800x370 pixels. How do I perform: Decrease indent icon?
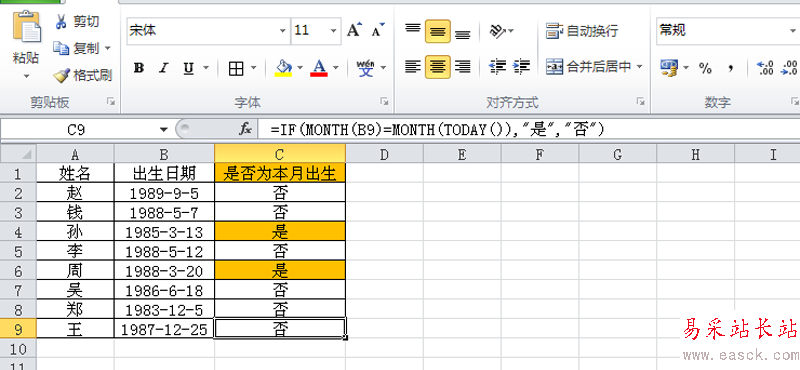point(497,66)
